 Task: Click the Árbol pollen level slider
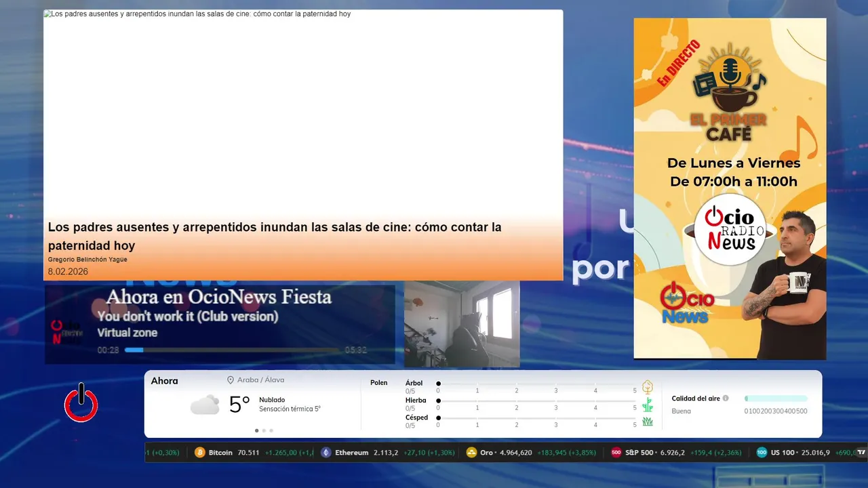coord(536,384)
